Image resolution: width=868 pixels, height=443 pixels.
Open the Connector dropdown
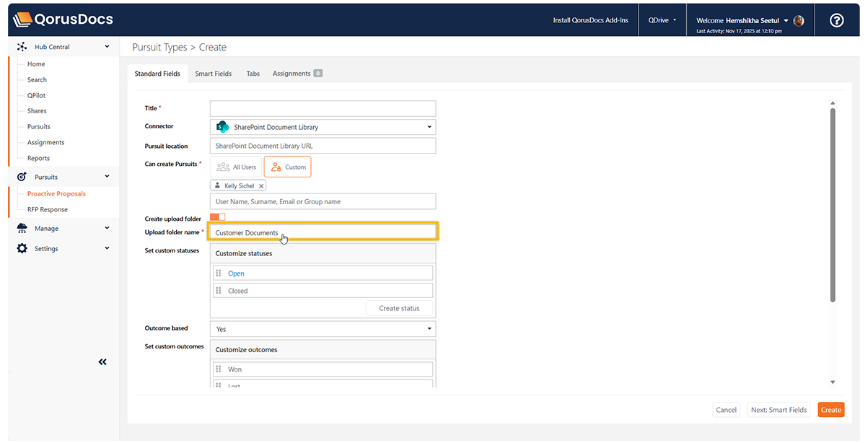[x=323, y=127]
